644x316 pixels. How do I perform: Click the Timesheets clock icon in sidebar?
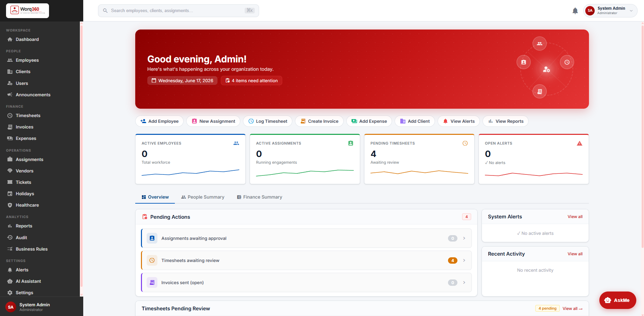coord(10,116)
